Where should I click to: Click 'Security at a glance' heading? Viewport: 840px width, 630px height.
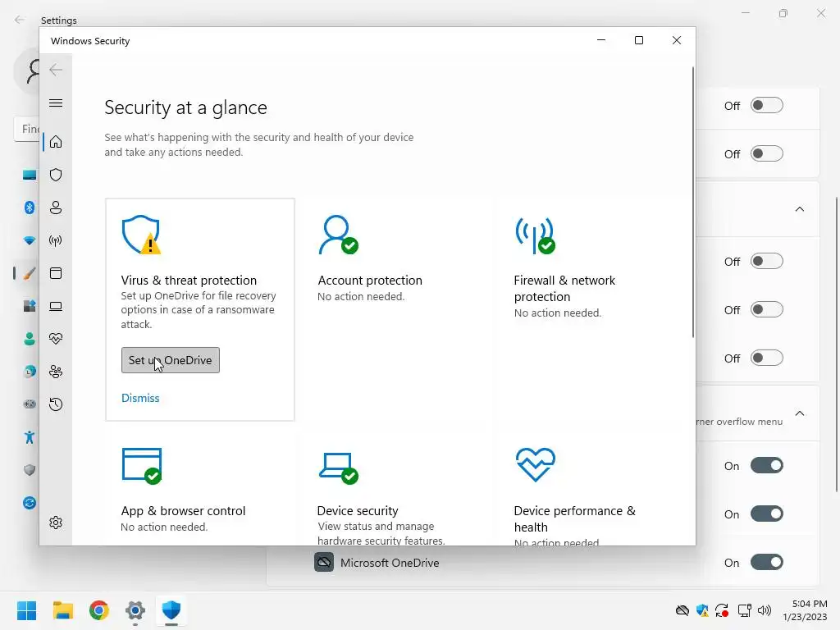click(x=185, y=107)
